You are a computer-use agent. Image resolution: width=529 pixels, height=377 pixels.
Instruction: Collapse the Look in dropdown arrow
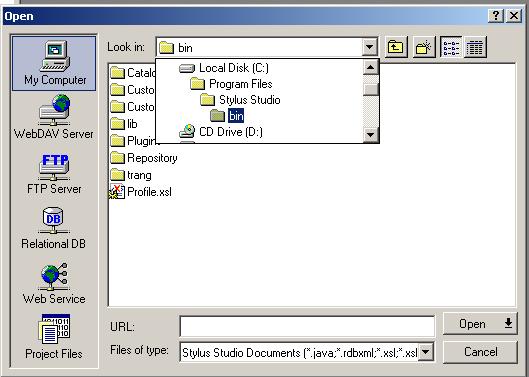370,47
